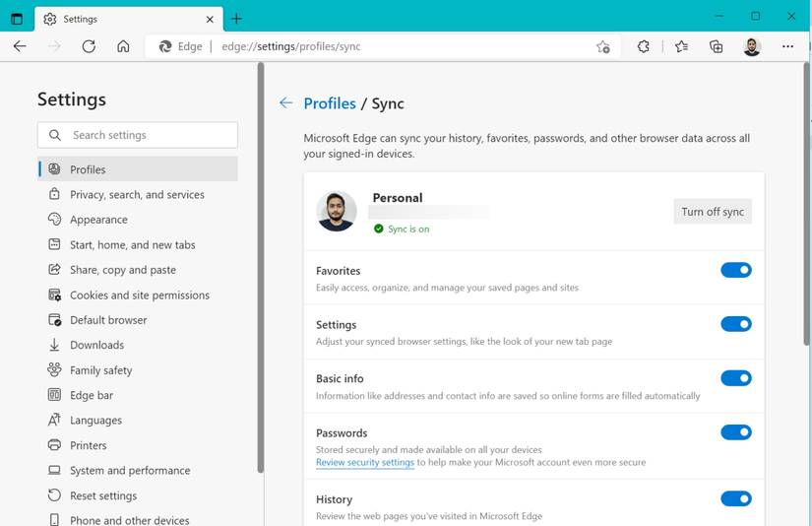Open Cookies and site permissions section
This screenshot has width=812, height=526.
tap(139, 295)
